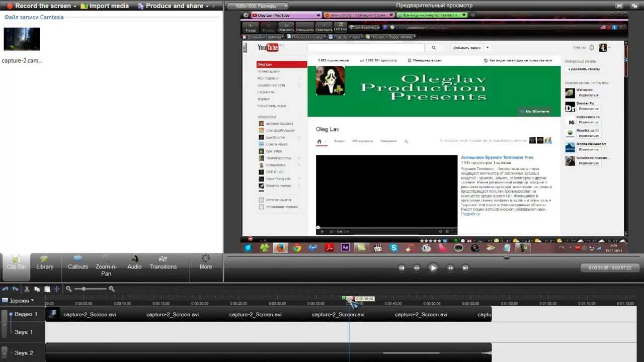
Task: Open the Дорожки tracks dropdown
Action: click(18, 301)
